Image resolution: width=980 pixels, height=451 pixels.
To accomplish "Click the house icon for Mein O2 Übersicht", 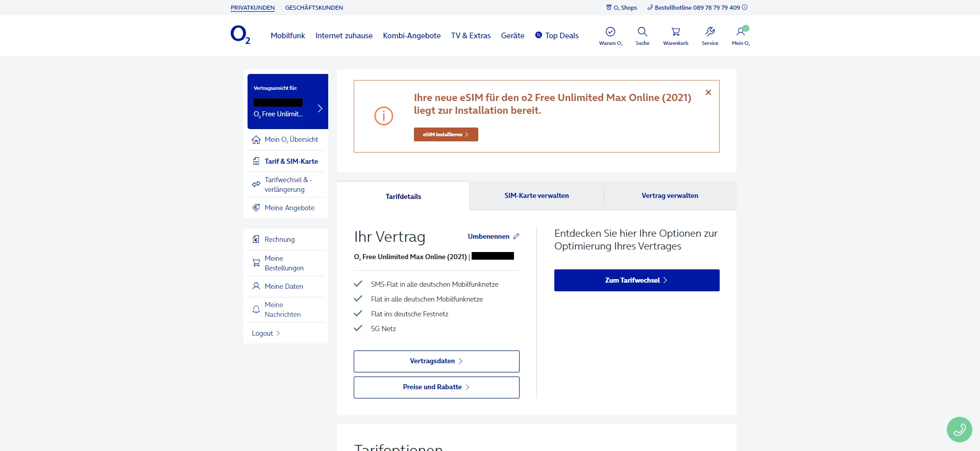I will pyautogui.click(x=256, y=140).
